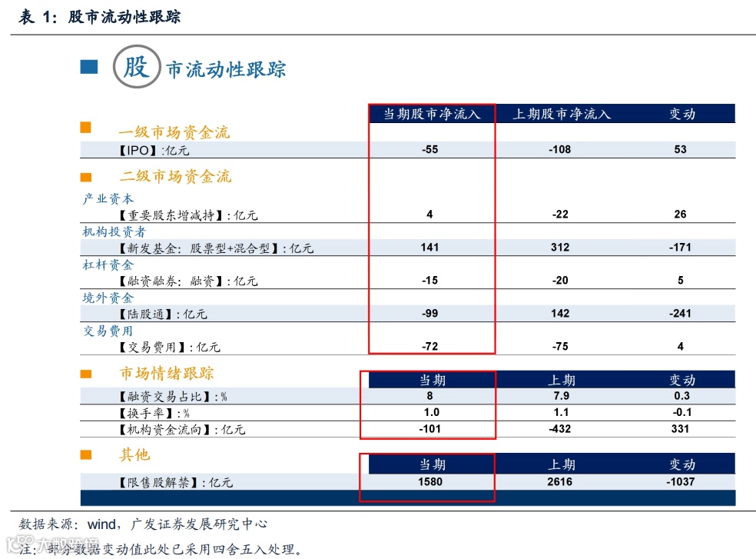Click the -20 value in 融资融券 row
This screenshot has height=559, width=756.
coord(560,281)
